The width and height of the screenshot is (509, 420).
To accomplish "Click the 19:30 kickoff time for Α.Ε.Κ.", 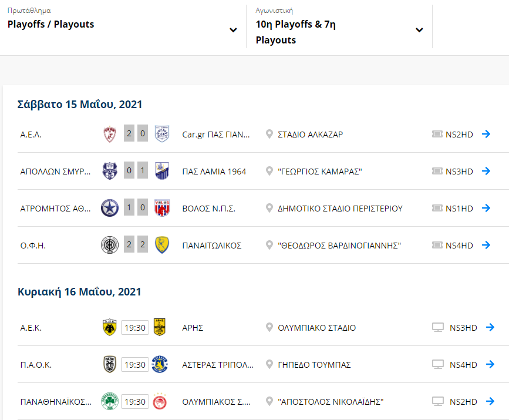I will click(134, 328).
